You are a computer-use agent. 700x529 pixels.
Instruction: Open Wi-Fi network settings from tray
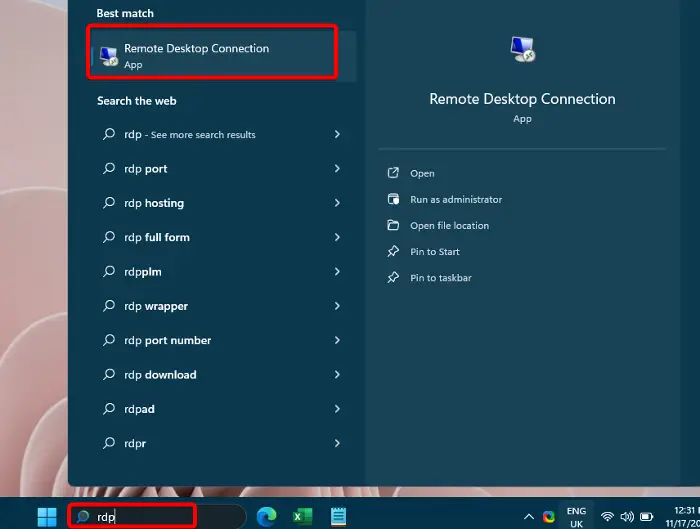607,517
